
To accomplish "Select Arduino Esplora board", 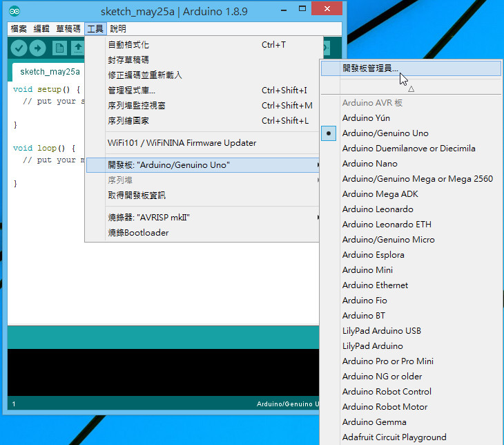I will coord(411,255).
